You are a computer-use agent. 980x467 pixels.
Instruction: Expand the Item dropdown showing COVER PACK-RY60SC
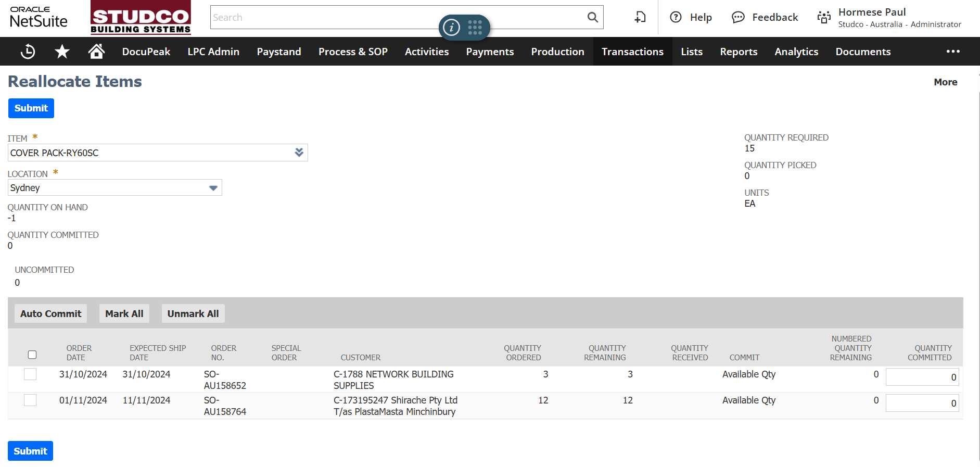point(299,153)
